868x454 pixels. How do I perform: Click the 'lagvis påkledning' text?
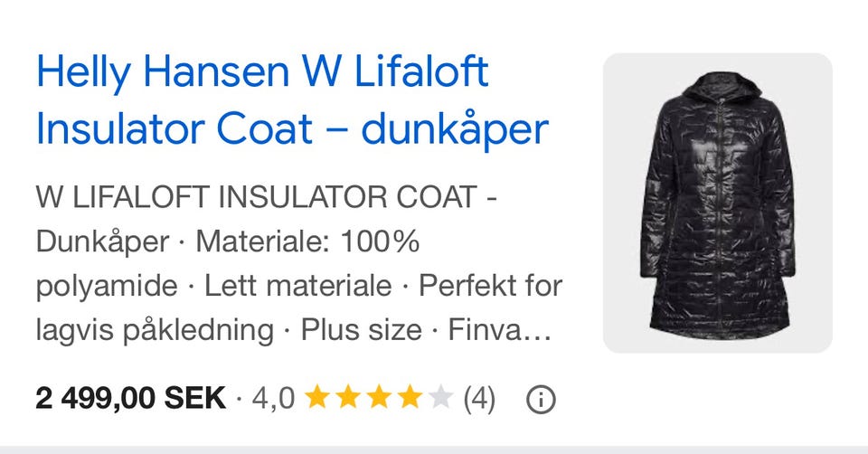(x=155, y=331)
